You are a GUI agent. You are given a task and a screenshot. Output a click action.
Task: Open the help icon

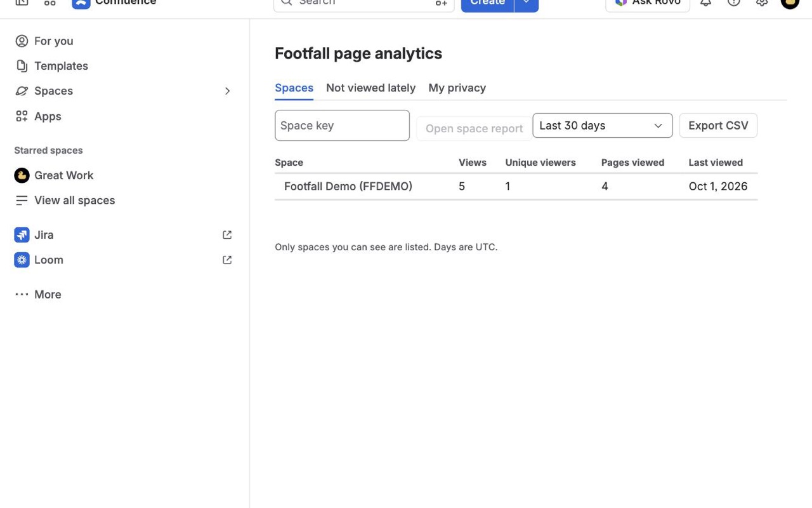tap(734, 3)
